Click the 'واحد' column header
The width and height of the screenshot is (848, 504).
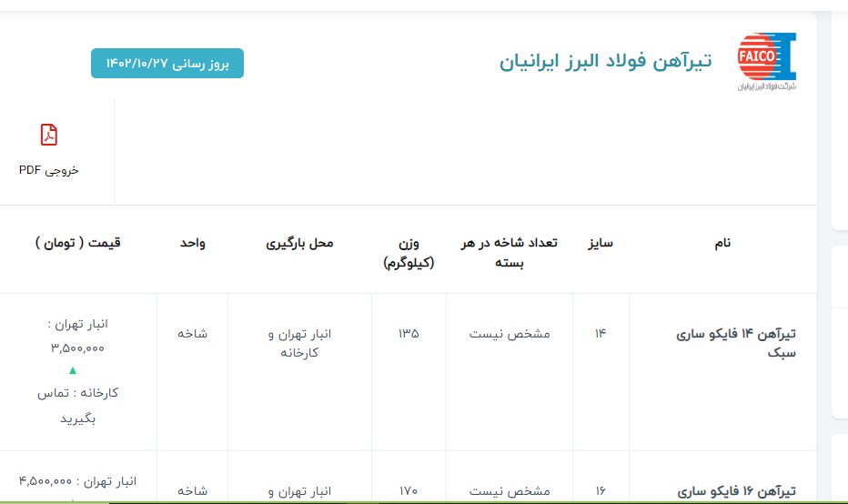point(191,243)
